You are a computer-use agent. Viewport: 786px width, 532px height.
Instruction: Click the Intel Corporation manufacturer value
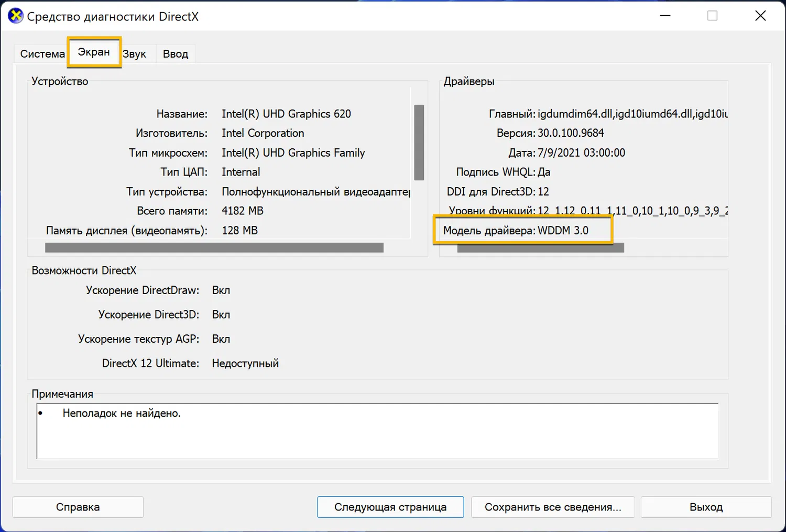click(263, 133)
